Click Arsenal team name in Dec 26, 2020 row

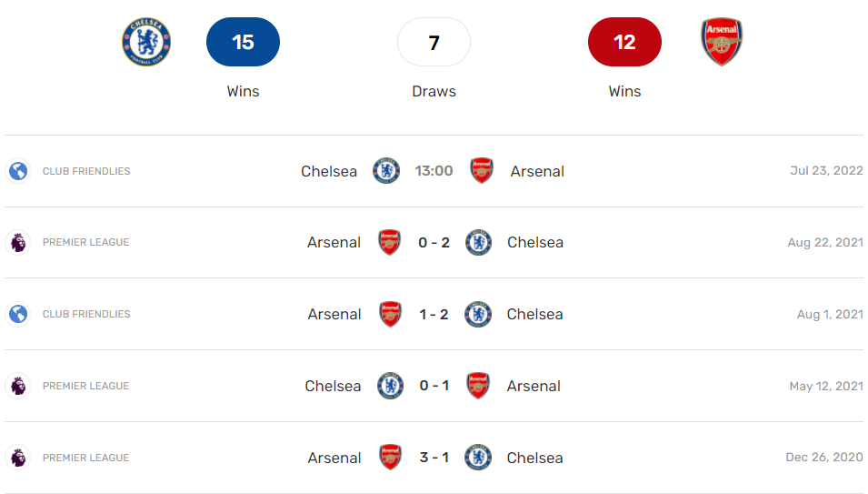[x=334, y=458]
